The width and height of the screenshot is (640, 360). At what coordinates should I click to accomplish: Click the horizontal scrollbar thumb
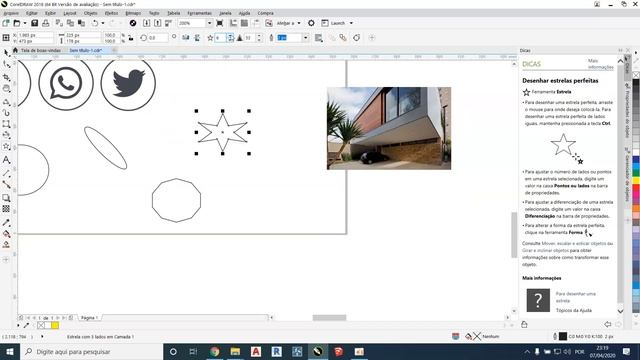coord(329,318)
